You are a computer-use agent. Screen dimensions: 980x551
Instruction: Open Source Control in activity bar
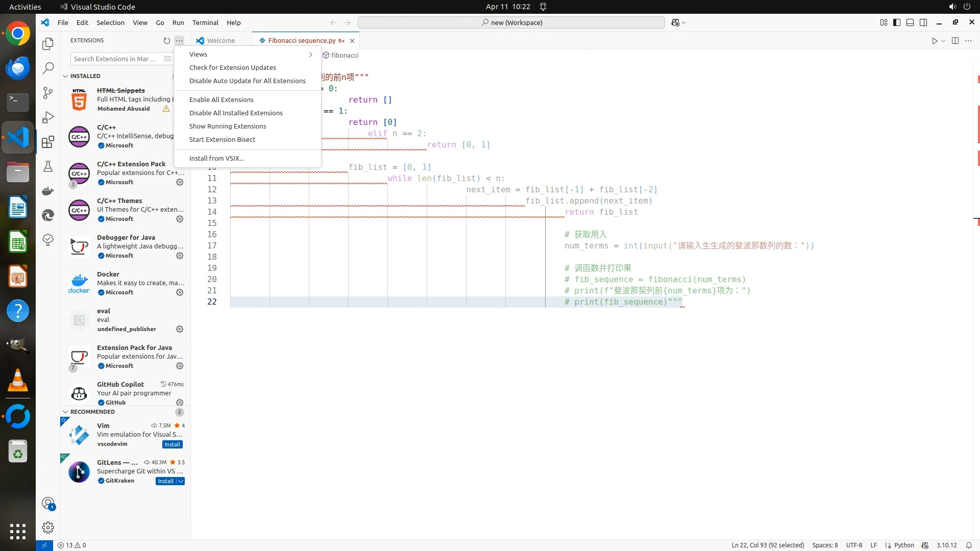click(48, 92)
